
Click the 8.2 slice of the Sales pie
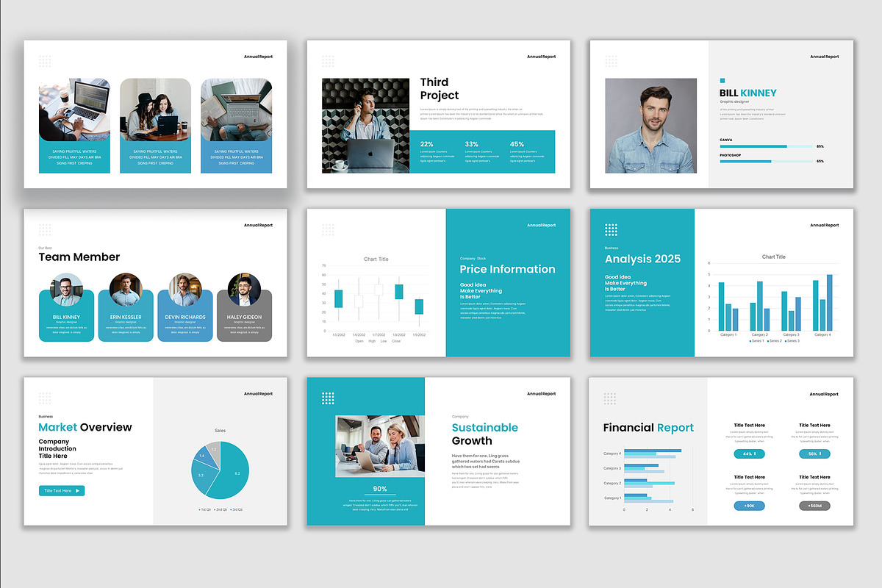click(x=233, y=472)
